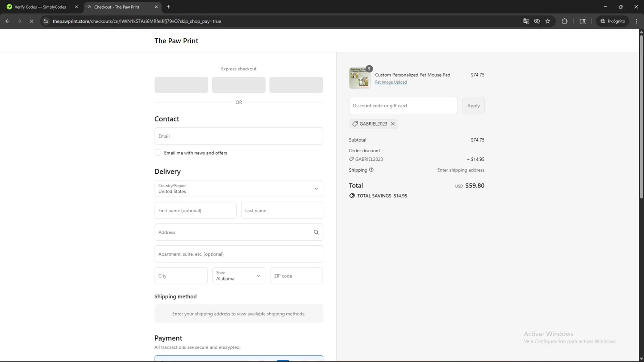Focus the Apartment, suite, etc. field
Image resolution: width=644 pixels, height=362 pixels.
click(239, 254)
